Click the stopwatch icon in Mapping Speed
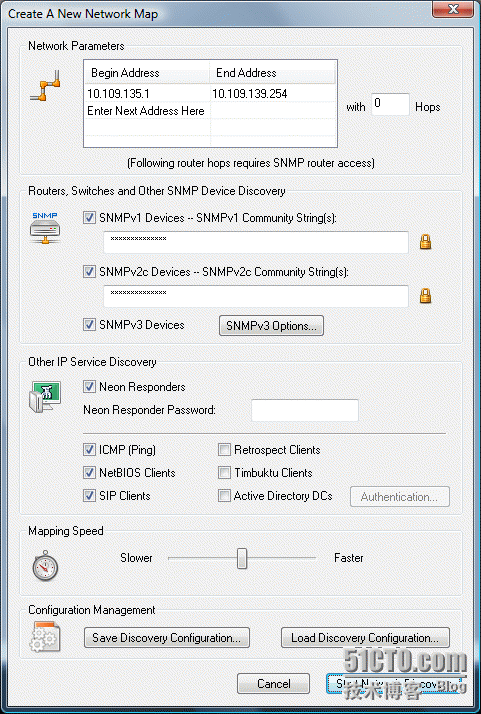Image resolution: width=481 pixels, height=714 pixels. 45,565
